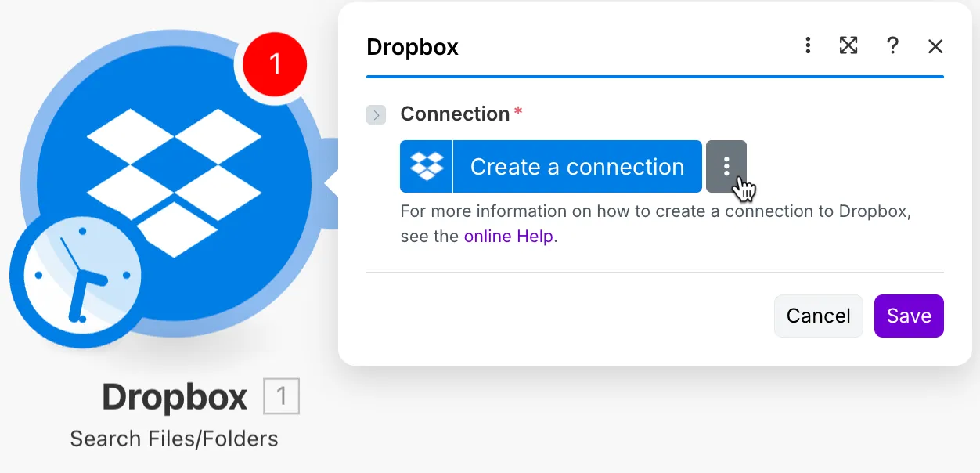Select the Dropbox module name label

[175, 397]
